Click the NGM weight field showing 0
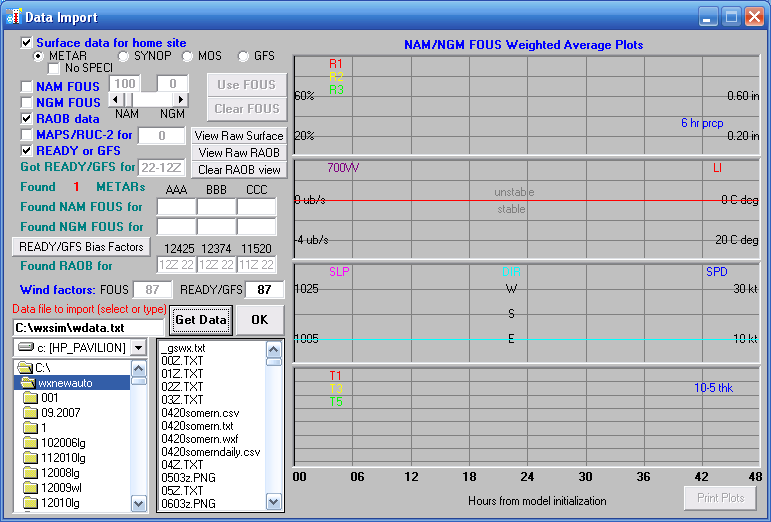The width and height of the screenshot is (771, 522). pyautogui.click(x=173, y=84)
